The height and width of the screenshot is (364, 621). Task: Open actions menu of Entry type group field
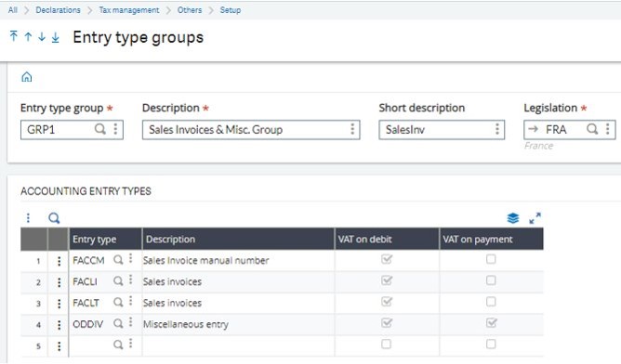pyautogui.click(x=115, y=129)
